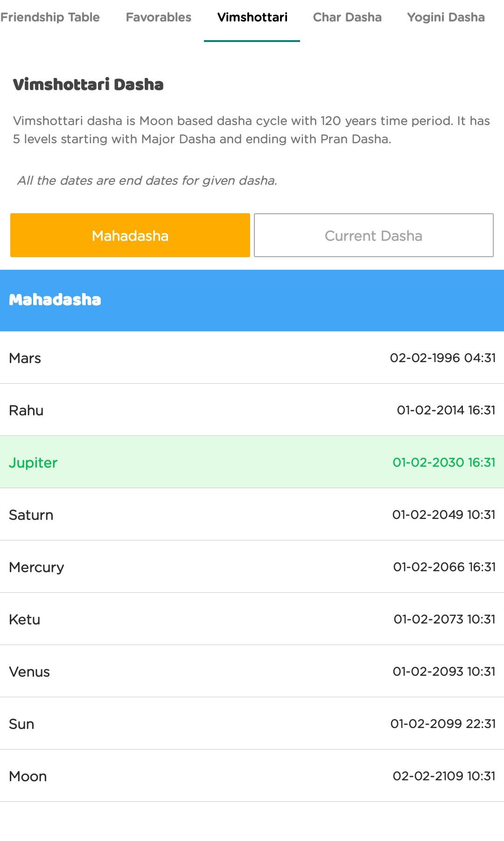Select the Sun mahadasha row
Viewport: 504px width, 841px height.
[x=252, y=724]
